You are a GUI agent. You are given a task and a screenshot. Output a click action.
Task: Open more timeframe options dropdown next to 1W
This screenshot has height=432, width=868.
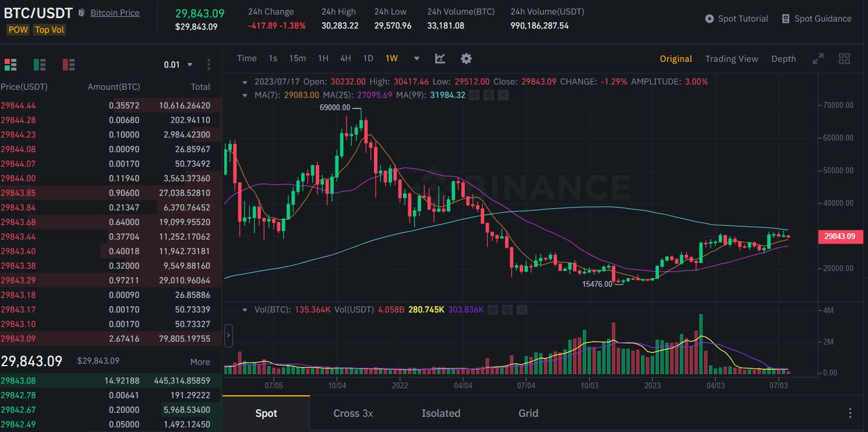pos(416,58)
